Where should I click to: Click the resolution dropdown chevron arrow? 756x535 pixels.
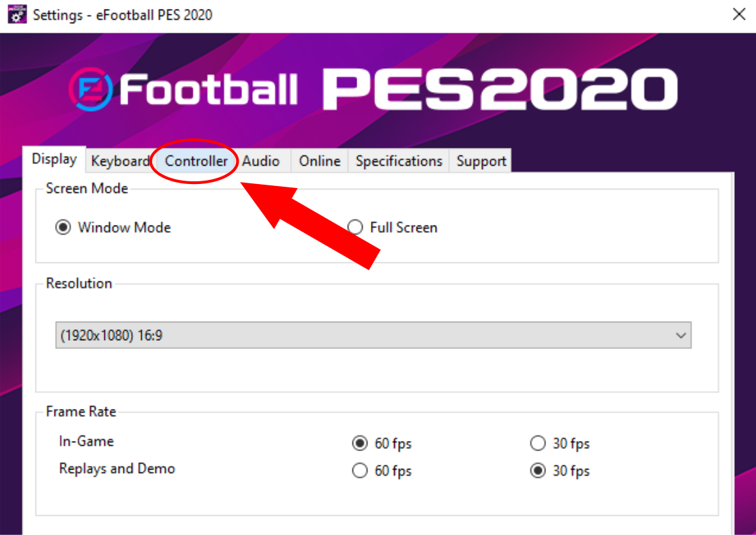pos(680,335)
